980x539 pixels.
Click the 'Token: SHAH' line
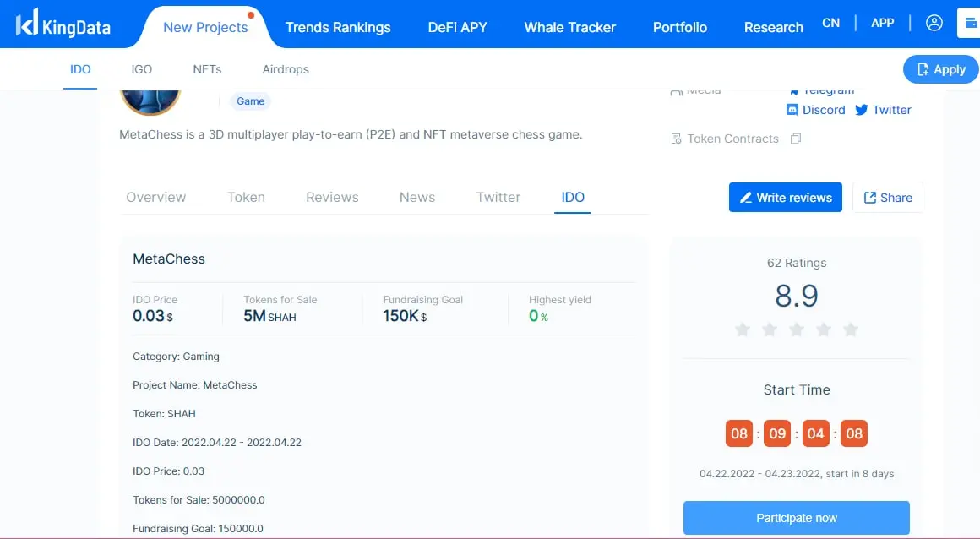tap(164, 414)
